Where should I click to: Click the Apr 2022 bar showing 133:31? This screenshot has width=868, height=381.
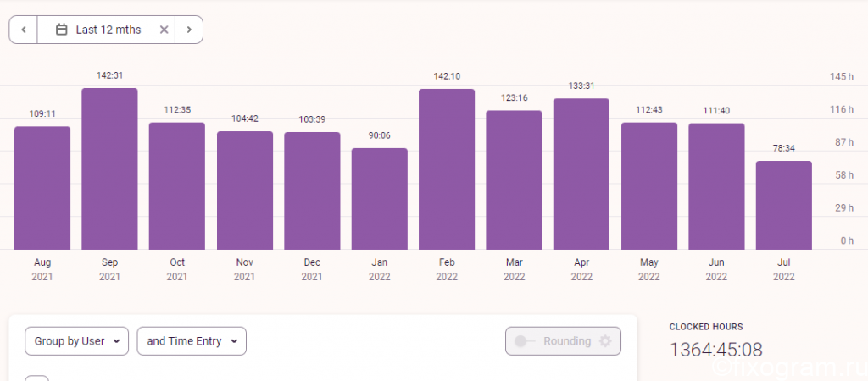pyautogui.click(x=581, y=174)
